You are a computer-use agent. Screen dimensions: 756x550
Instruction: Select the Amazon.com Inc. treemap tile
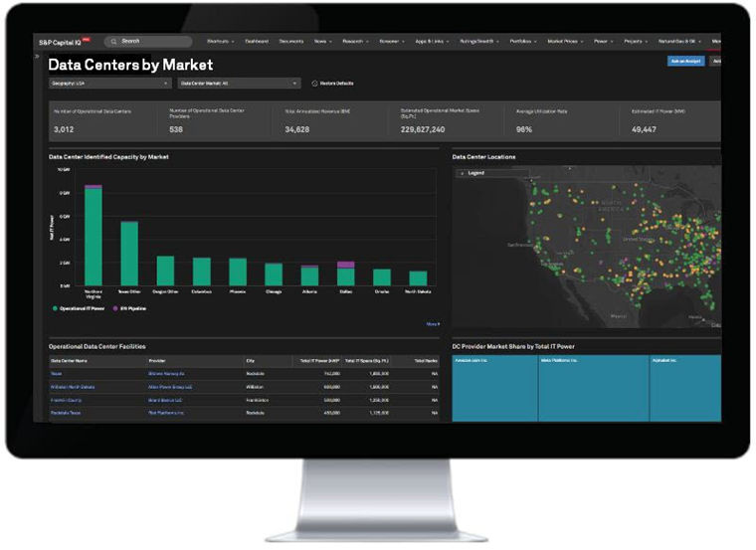pos(494,389)
